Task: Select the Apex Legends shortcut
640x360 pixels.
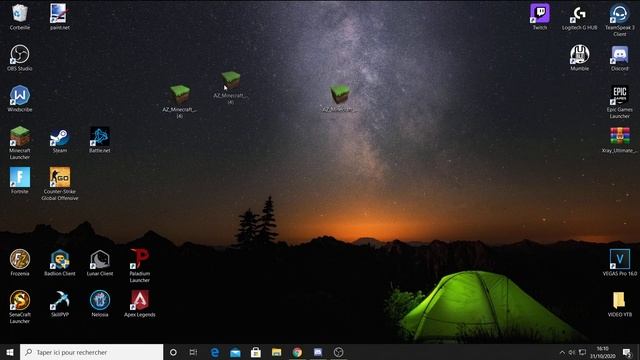Action: click(x=140, y=303)
